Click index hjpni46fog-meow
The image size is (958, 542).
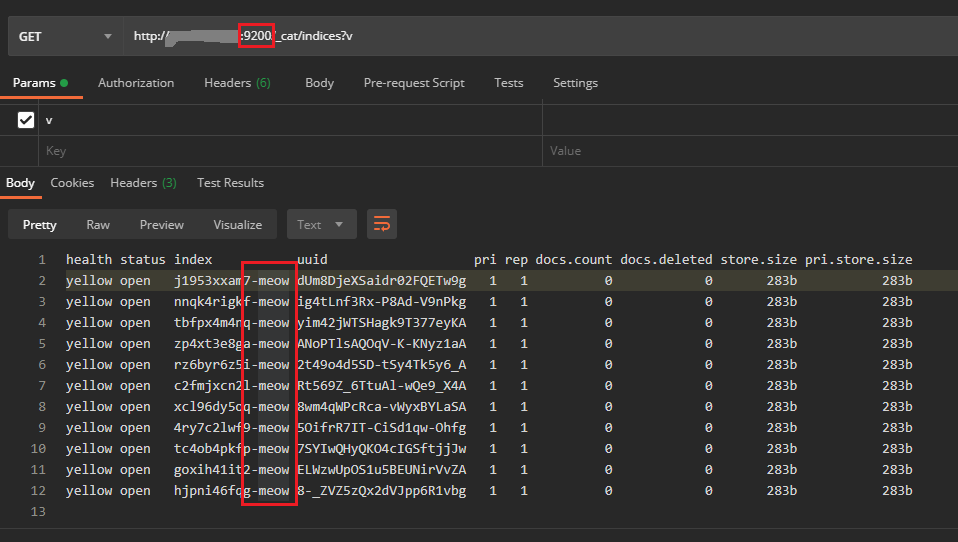pyautogui.click(x=232, y=491)
